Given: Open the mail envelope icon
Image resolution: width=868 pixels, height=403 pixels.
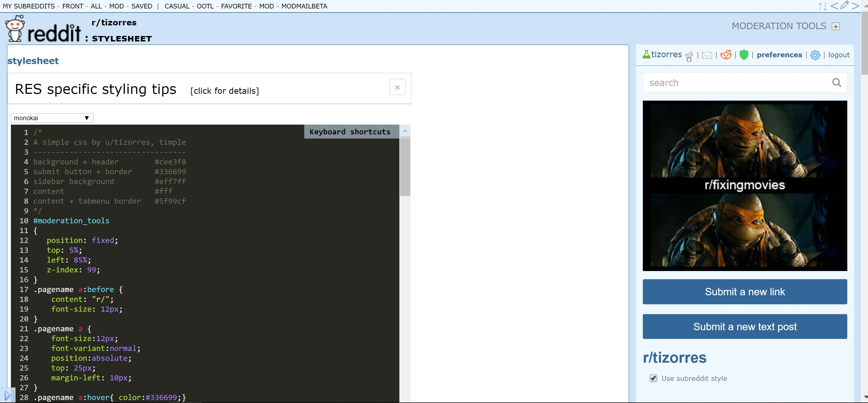Looking at the screenshot, I should pos(707,55).
